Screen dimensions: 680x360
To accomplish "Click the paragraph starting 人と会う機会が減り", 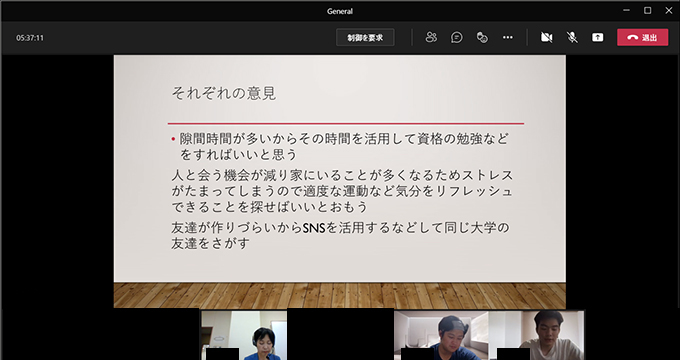I will 342,191.
